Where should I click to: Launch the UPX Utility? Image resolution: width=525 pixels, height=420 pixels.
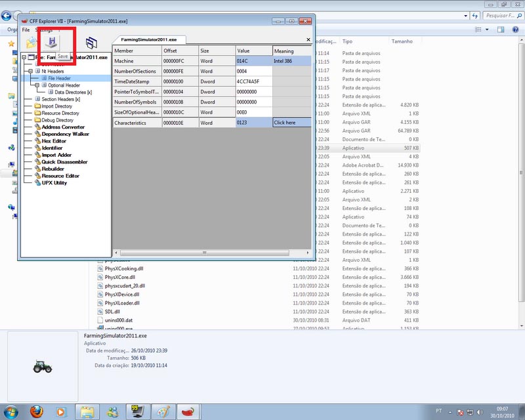click(54, 182)
